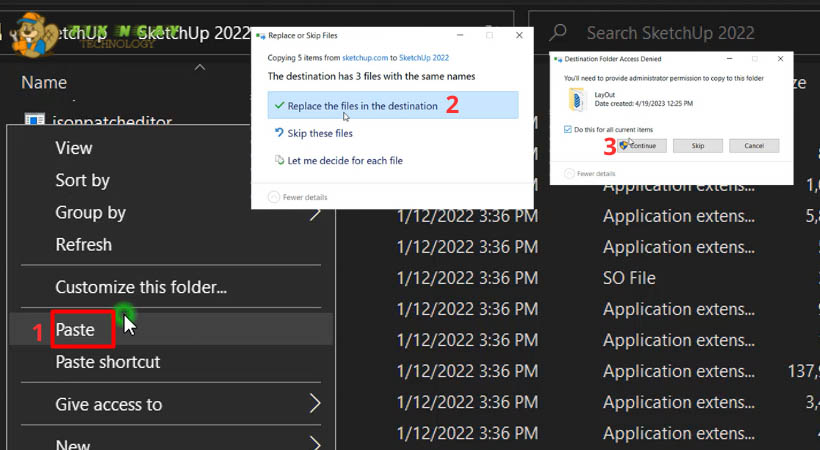The width and height of the screenshot is (820, 450).
Task: Click the watermark mascot logo
Action: click(x=32, y=32)
